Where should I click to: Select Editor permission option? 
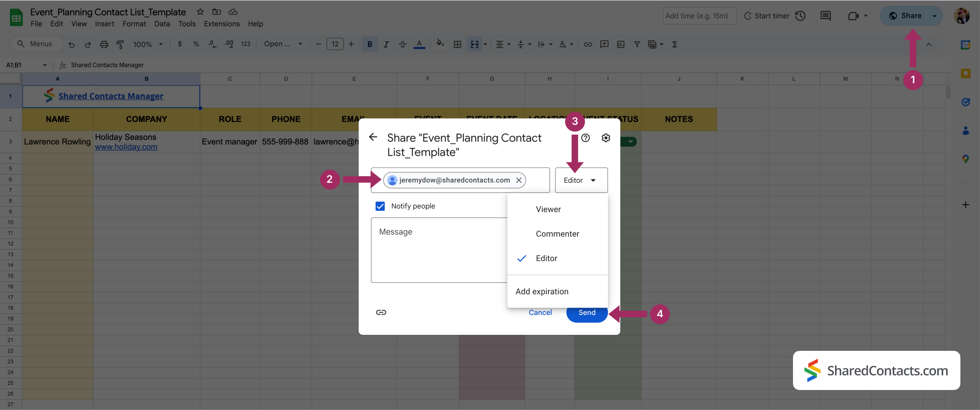pos(557,258)
